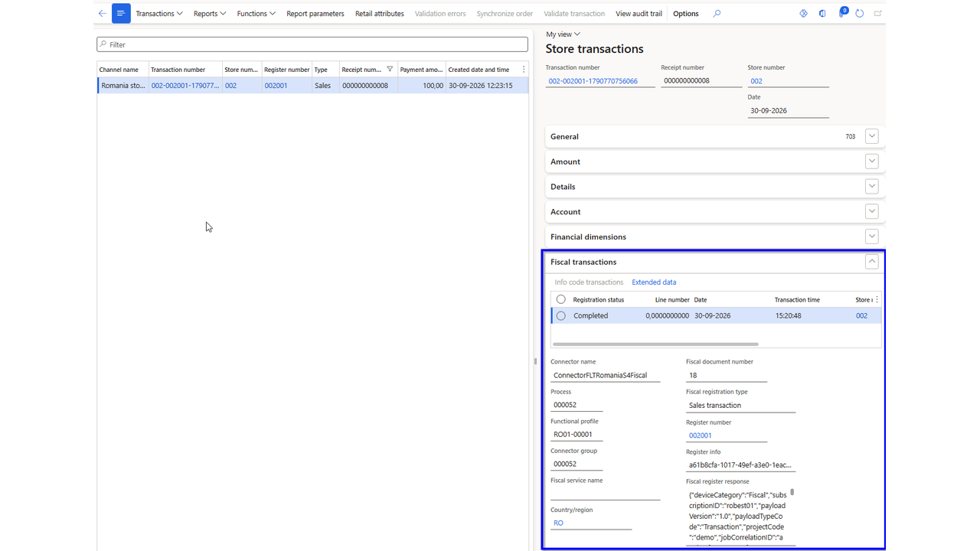
Task: Click the Date field 30-09-2026
Action: (x=788, y=111)
